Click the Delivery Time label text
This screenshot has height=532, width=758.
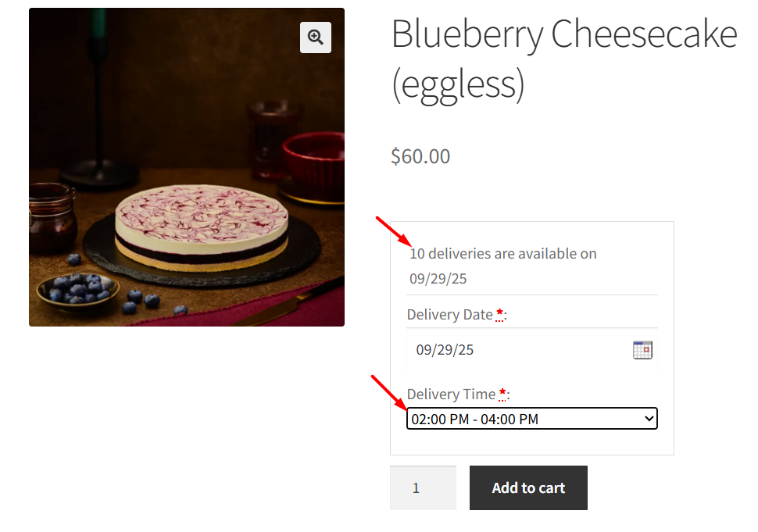click(451, 395)
